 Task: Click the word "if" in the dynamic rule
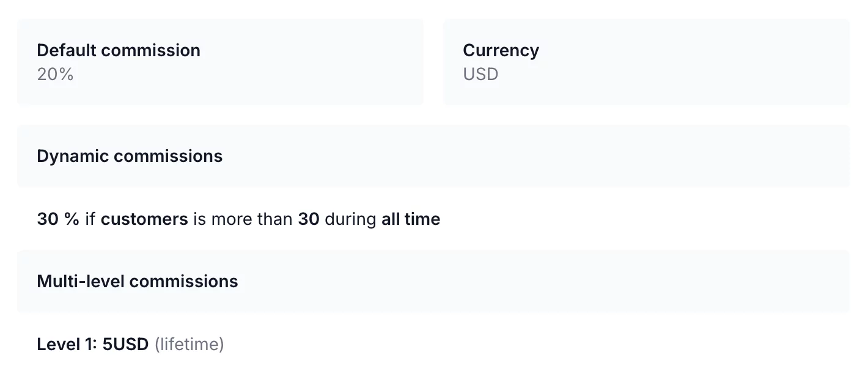(90, 219)
